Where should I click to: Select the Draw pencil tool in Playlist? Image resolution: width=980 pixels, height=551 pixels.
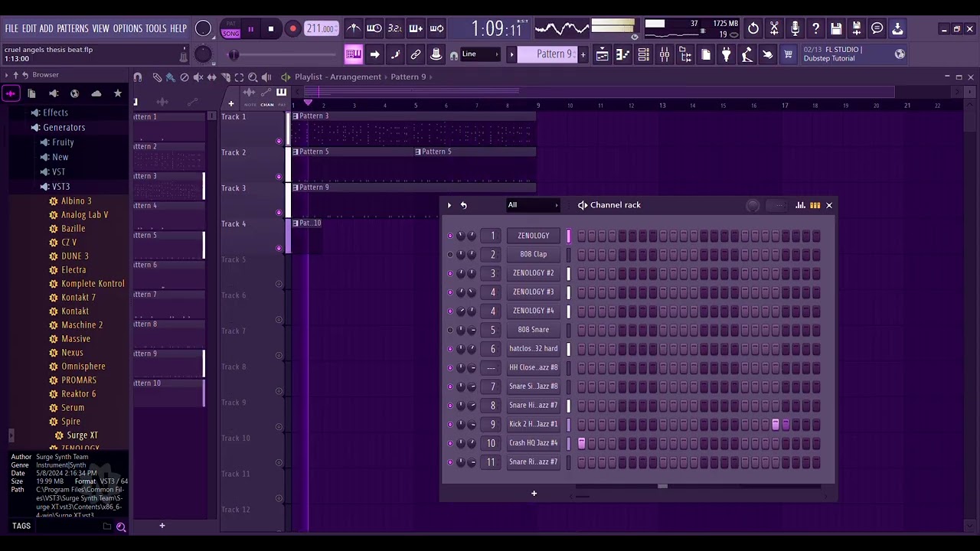pos(157,77)
